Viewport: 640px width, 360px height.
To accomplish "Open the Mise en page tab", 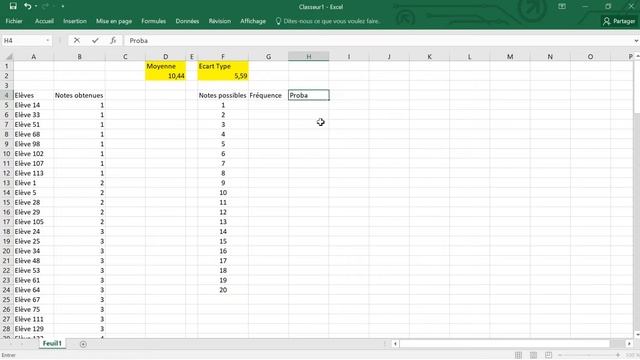I will coord(114,21).
